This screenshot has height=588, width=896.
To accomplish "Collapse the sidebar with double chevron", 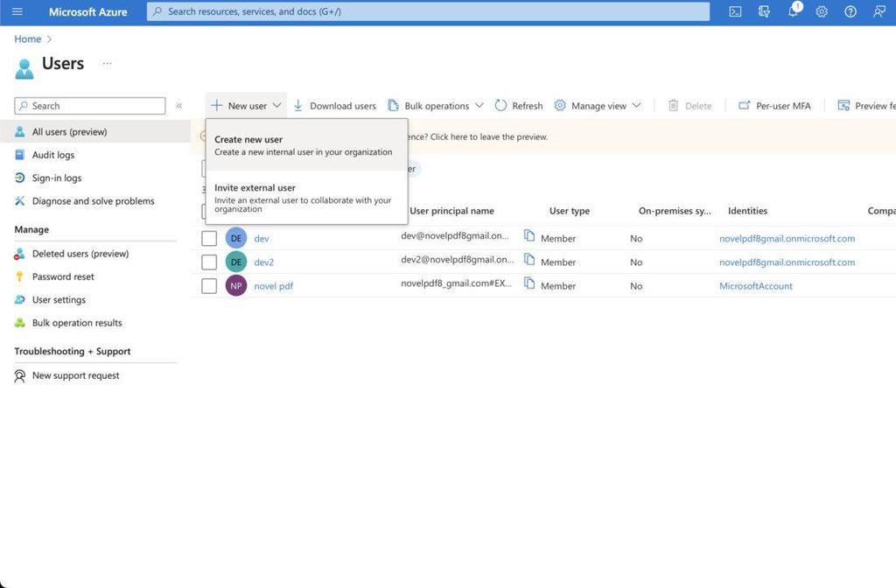I will click(179, 106).
